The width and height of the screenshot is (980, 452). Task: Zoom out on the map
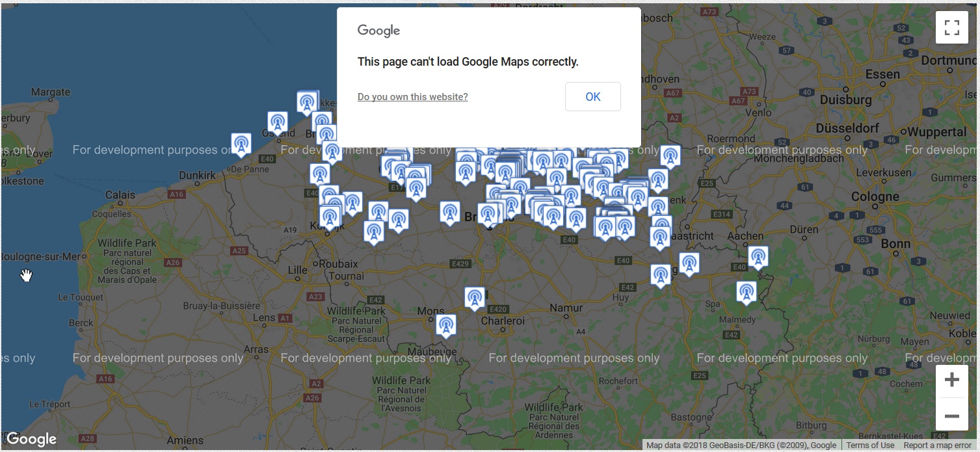951,416
